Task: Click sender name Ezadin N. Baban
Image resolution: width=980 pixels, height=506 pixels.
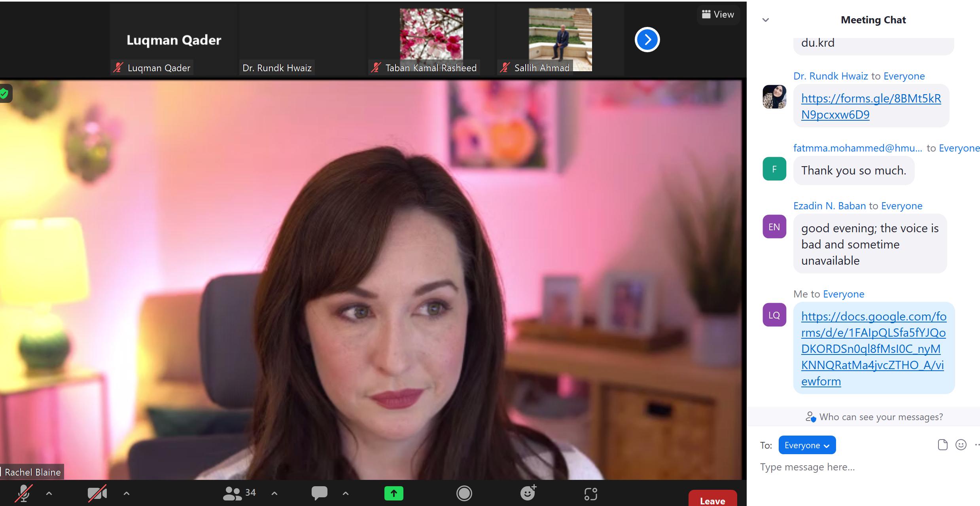Action: click(829, 206)
